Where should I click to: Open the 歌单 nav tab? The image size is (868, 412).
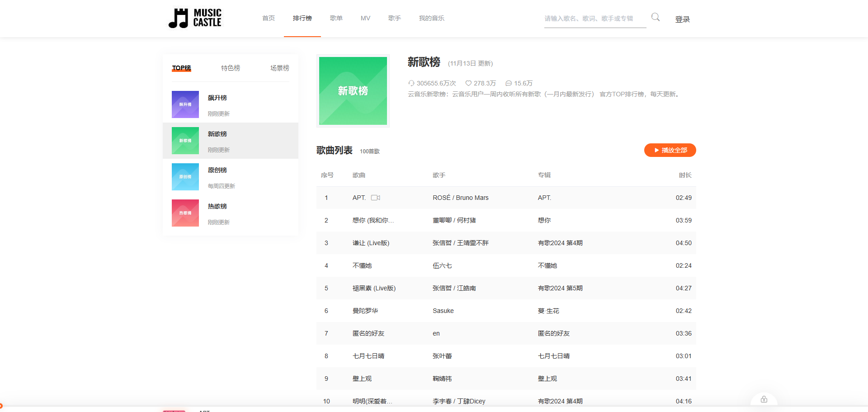(336, 18)
